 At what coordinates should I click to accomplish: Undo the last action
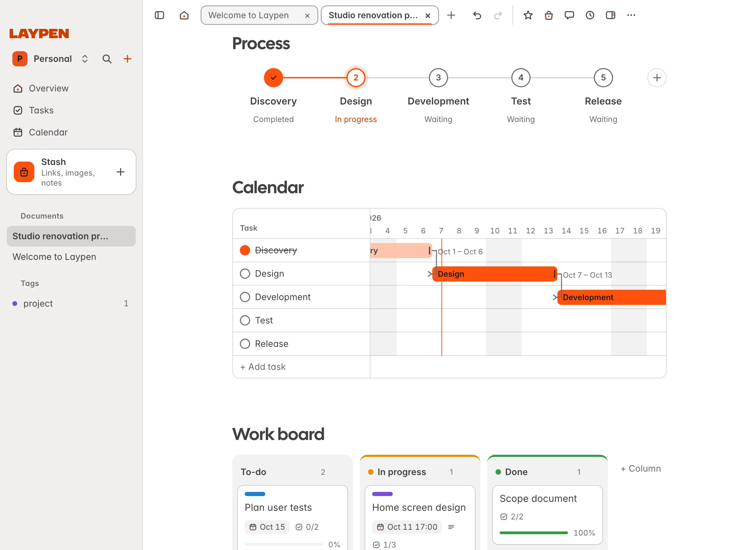pos(477,15)
